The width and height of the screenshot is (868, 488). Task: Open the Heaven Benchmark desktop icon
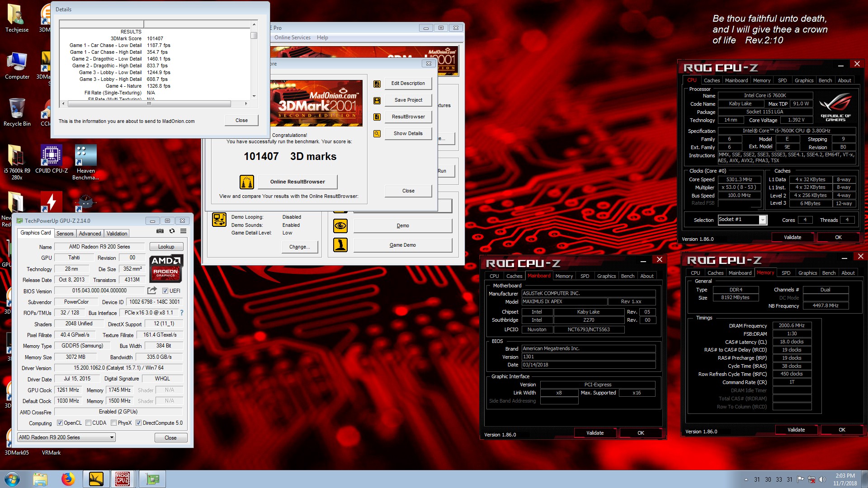click(x=85, y=162)
